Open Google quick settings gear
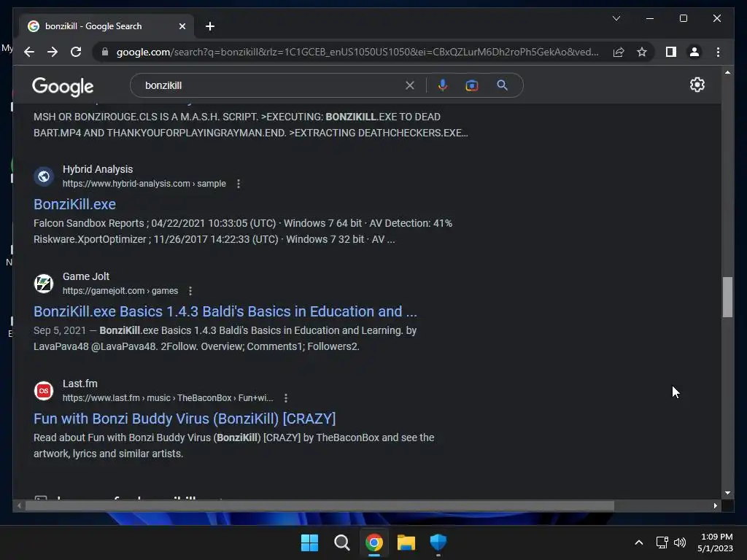The height and width of the screenshot is (560, 747). (x=697, y=85)
